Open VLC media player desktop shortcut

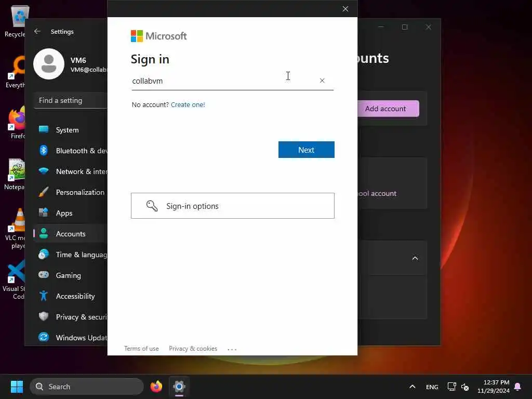click(x=15, y=229)
